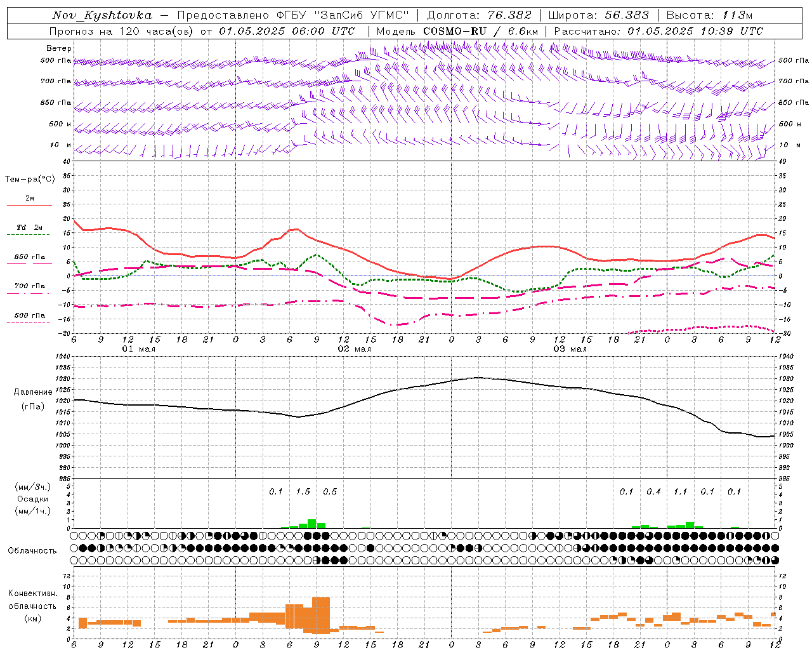
Task: Click the 02 мая date label
Action: tap(355, 349)
